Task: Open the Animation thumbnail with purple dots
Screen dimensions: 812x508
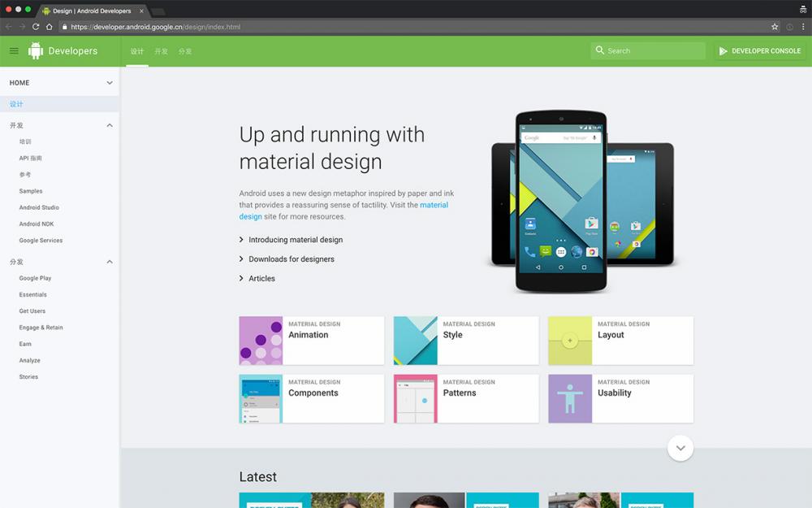Action: pyautogui.click(x=261, y=341)
